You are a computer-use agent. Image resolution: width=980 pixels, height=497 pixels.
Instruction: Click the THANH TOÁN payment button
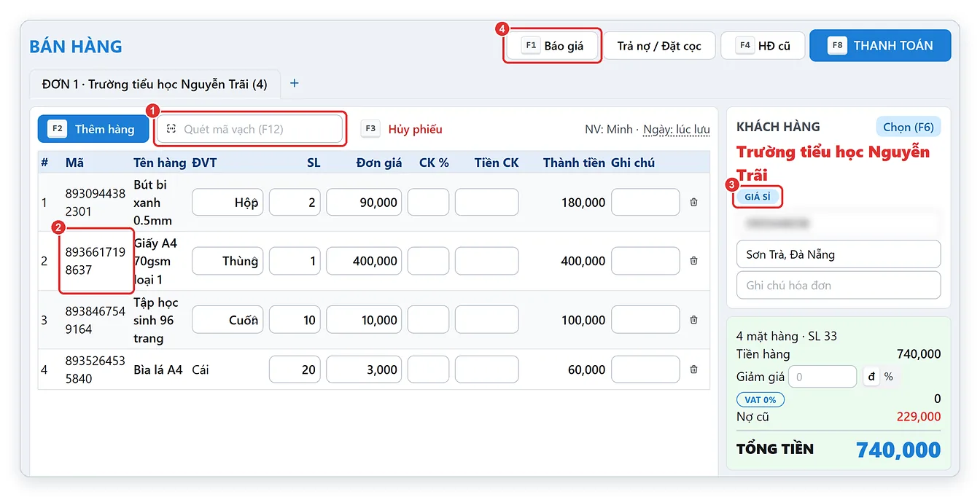880,45
